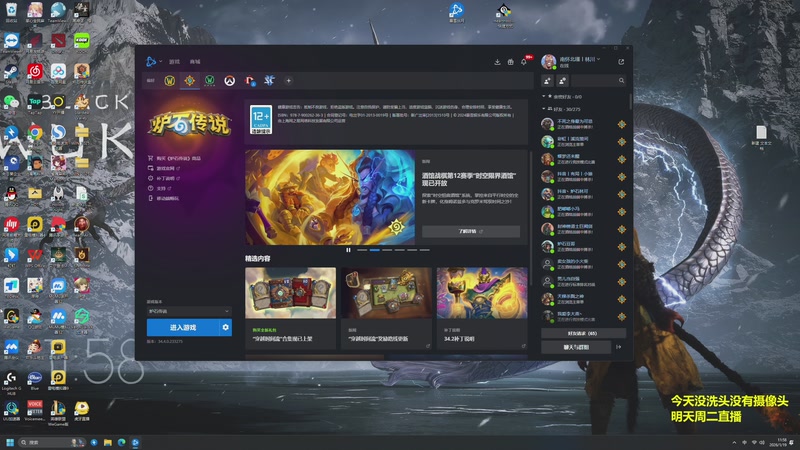Screen dimensions: 800x450
Task: Open the text document on desktop right
Action: [x=761, y=137]
